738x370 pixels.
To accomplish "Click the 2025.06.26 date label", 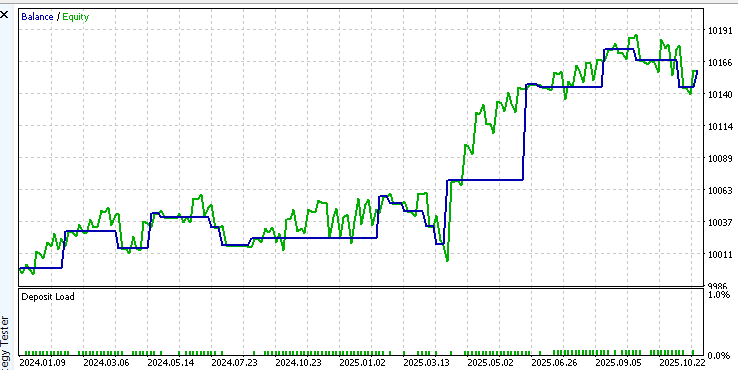I will click(x=554, y=363).
